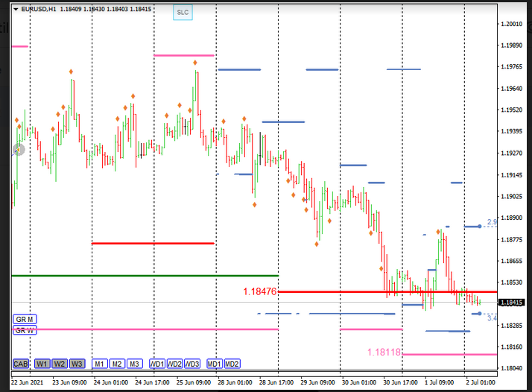Select the M3 level button
532x392 pixels.
tap(134, 364)
